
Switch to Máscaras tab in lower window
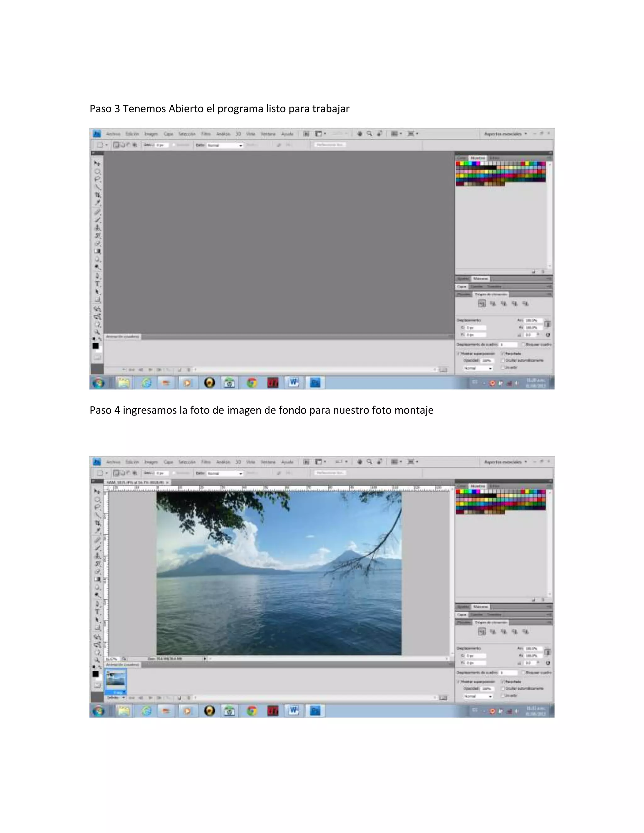(480, 606)
